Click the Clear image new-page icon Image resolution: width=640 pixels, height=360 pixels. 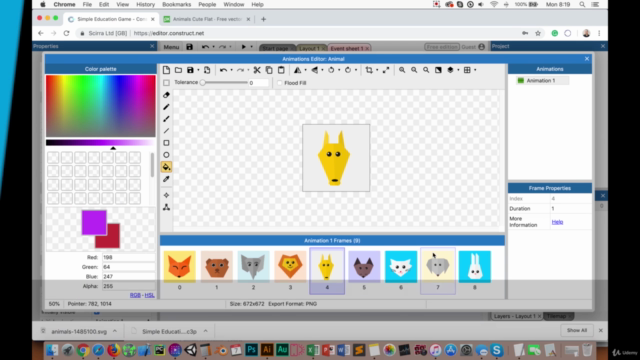pyautogui.click(x=166, y=70)
